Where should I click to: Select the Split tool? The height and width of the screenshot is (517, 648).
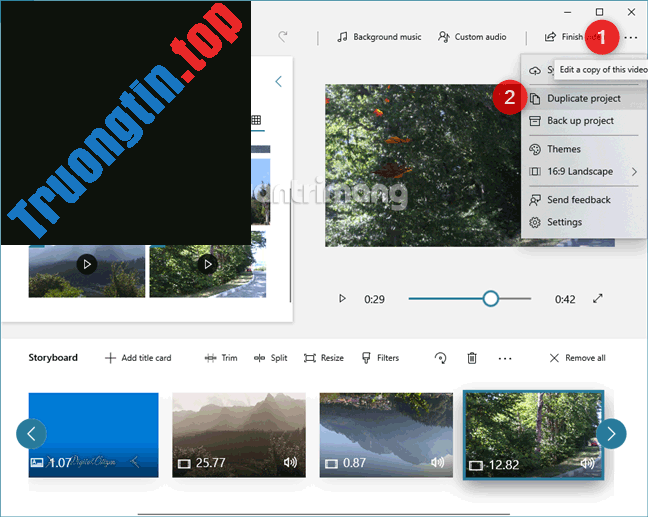tap(271, 358)
